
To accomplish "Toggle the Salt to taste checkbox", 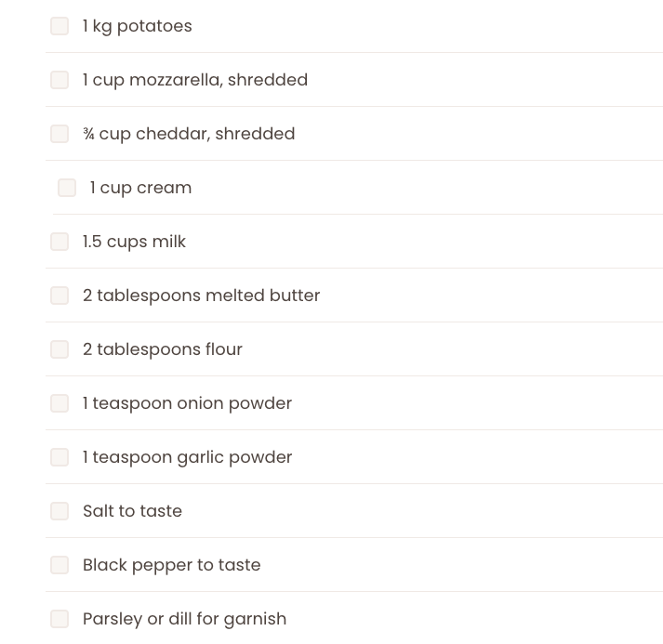I will [60, 511].
